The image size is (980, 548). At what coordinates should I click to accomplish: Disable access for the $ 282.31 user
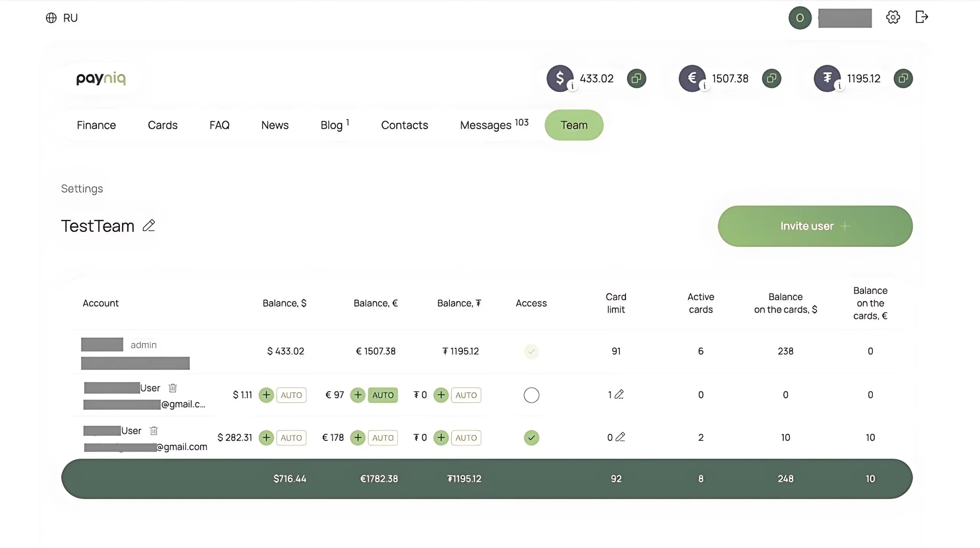(x=531, y=438)
